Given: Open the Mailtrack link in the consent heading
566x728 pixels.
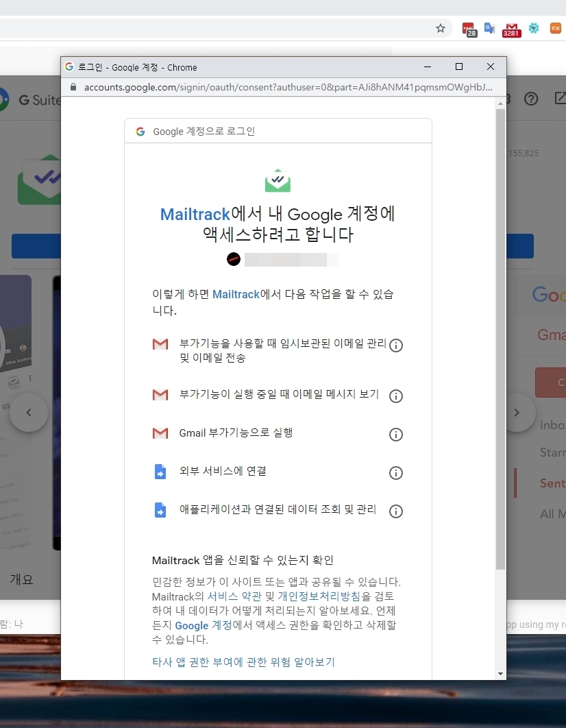Looking at the screenshot, I should pos(195,214).
